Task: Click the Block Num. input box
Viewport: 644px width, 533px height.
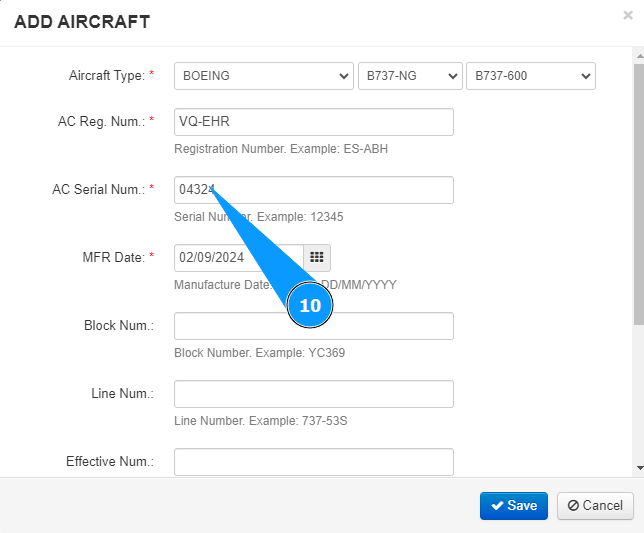Action: [x=313, y=326]
